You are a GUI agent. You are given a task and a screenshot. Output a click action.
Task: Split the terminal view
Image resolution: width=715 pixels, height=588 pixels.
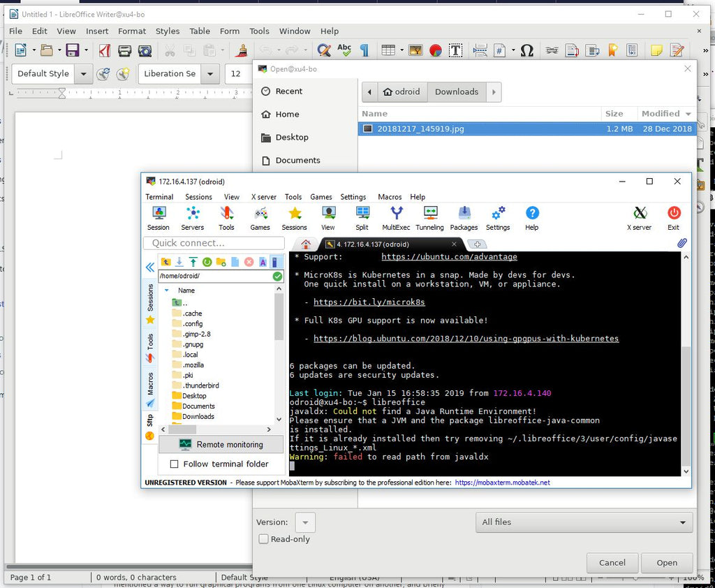click(x=362, y=217)
